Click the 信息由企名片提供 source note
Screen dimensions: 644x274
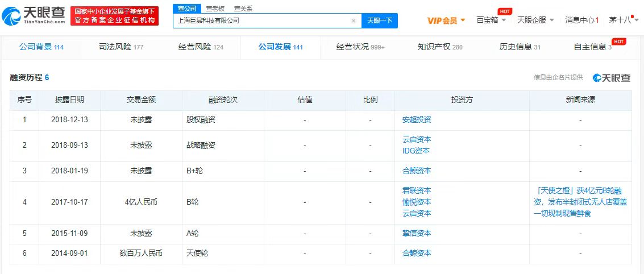[x=558, y=77]
